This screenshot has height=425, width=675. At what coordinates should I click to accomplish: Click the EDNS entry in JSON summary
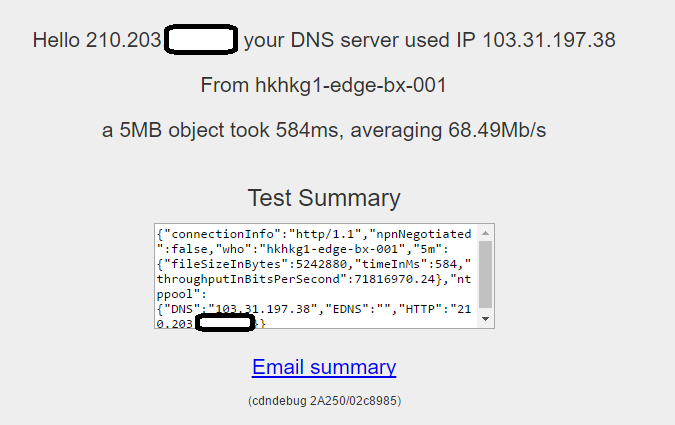[x=357, y=309]
